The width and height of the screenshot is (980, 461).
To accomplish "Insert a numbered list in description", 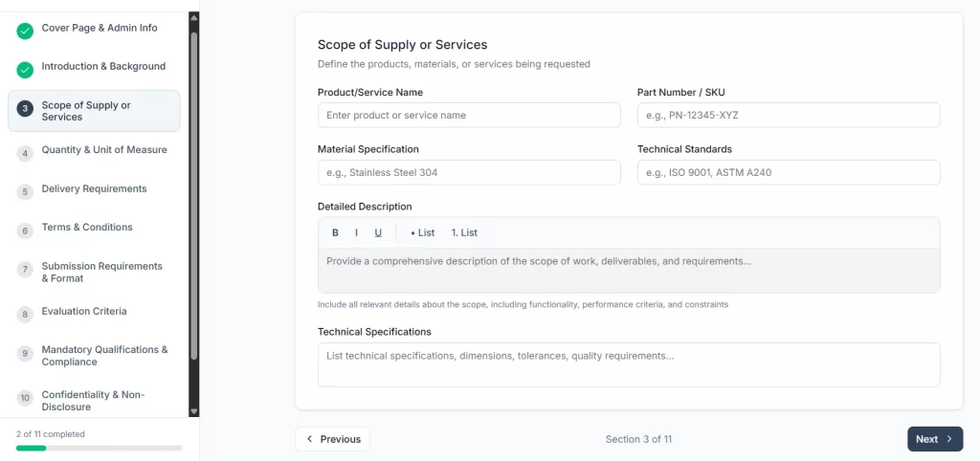I will (464, 232).
